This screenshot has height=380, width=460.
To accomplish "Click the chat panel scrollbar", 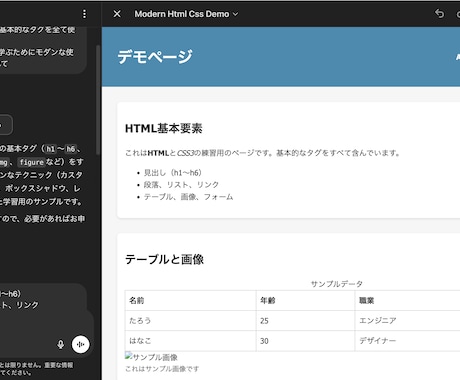I will point(98,100).
